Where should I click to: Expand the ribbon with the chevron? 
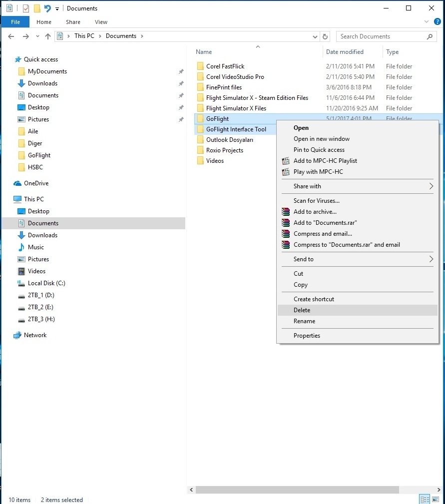tap(427, 21)
